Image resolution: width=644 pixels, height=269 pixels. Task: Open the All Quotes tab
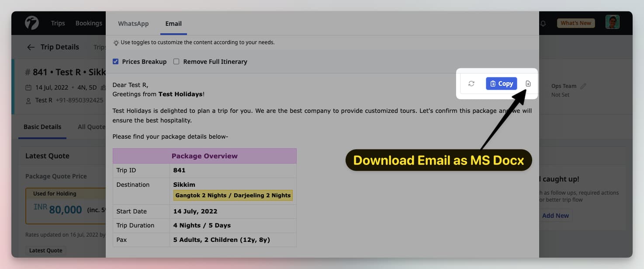[91, 126]
